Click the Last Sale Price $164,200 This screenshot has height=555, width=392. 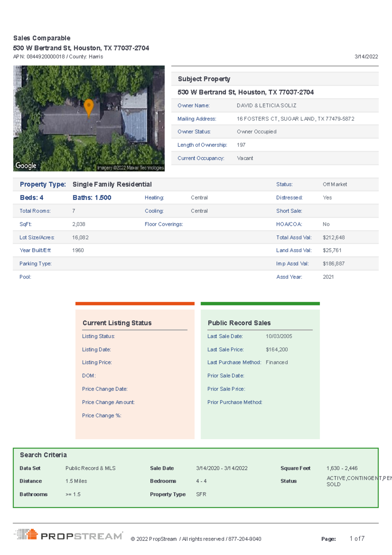pos(277,350)
